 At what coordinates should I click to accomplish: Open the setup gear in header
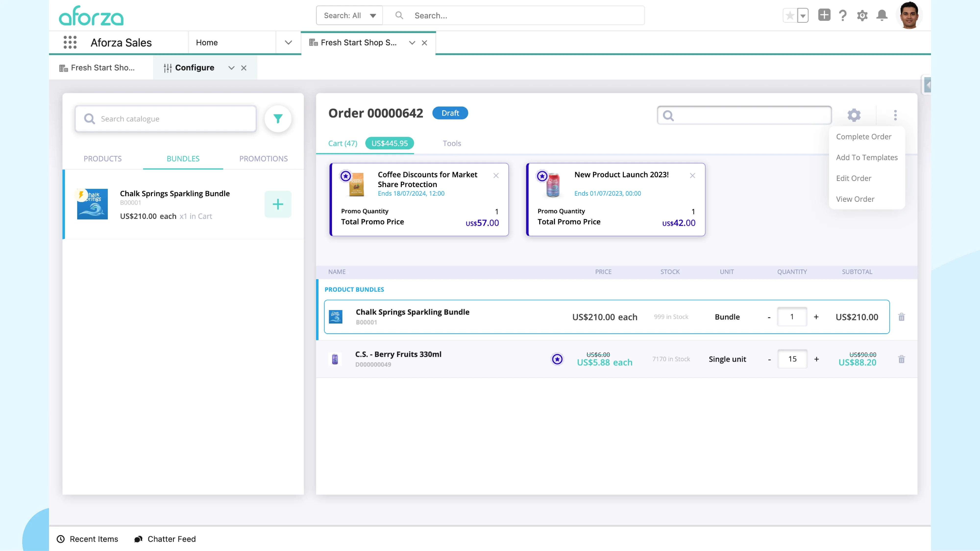[x=862, y=16]
